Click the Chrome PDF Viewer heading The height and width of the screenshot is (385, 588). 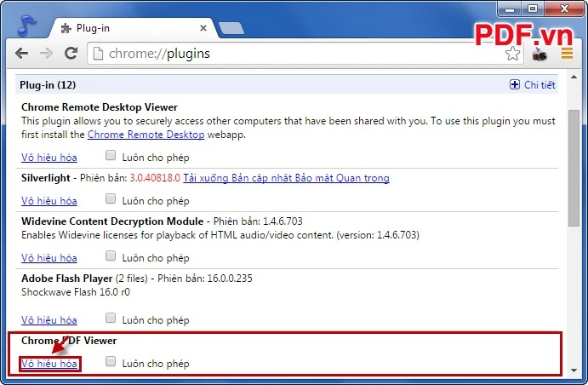[69, 341]
